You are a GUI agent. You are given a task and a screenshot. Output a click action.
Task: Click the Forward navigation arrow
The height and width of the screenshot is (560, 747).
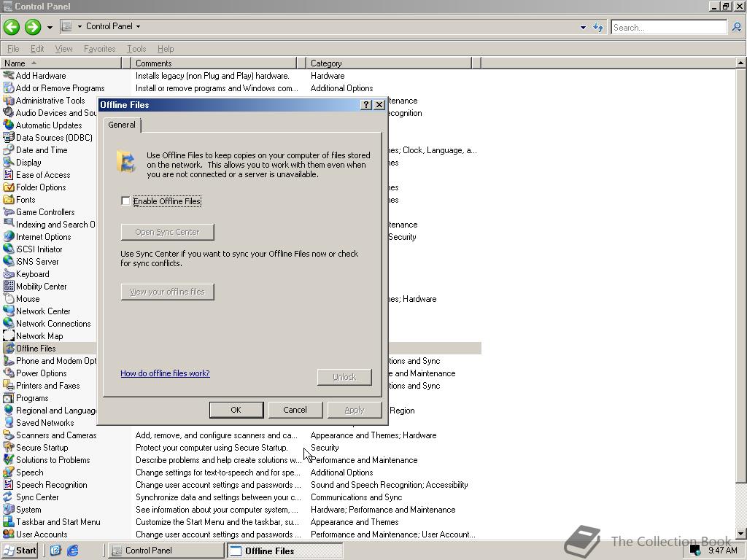[32, 27]
